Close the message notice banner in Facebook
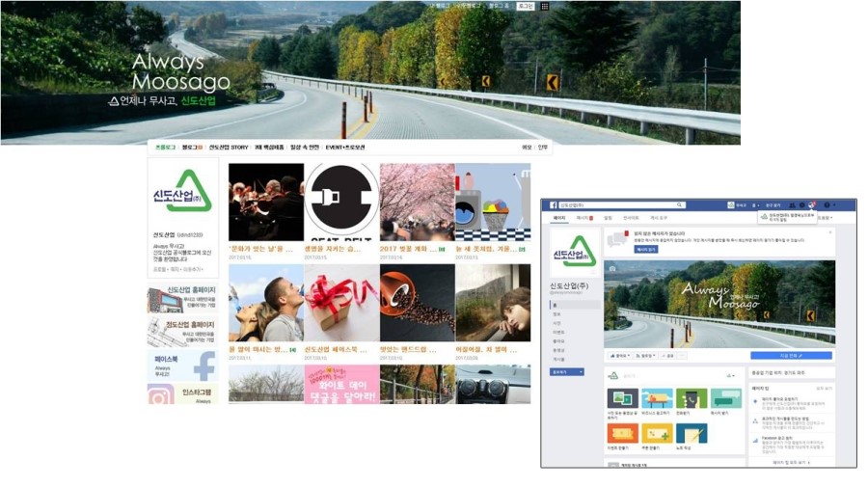 tap(830, 232)
